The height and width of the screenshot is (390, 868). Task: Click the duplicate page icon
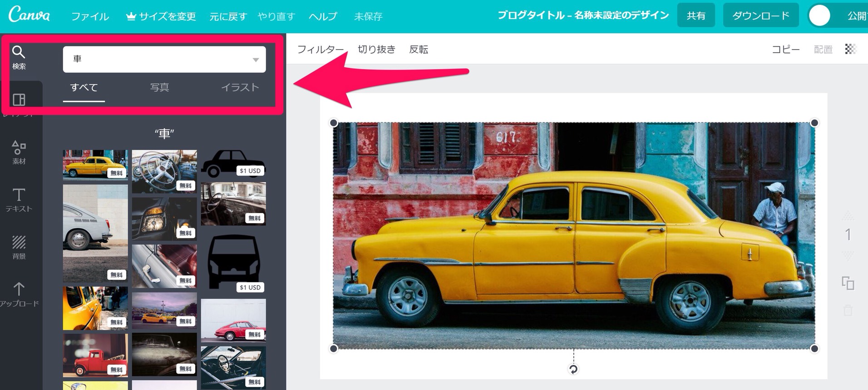[848, 283]
